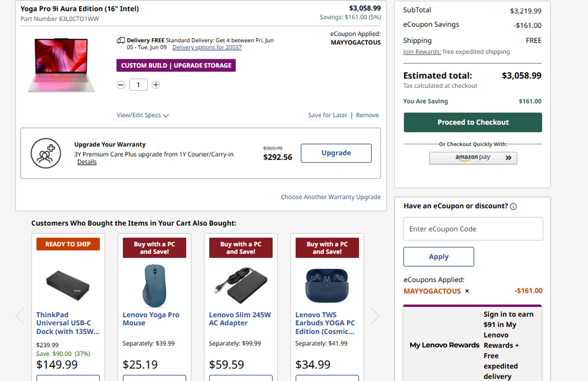
Task: Click the Enter eCoupon Code field
Action: 473,229
